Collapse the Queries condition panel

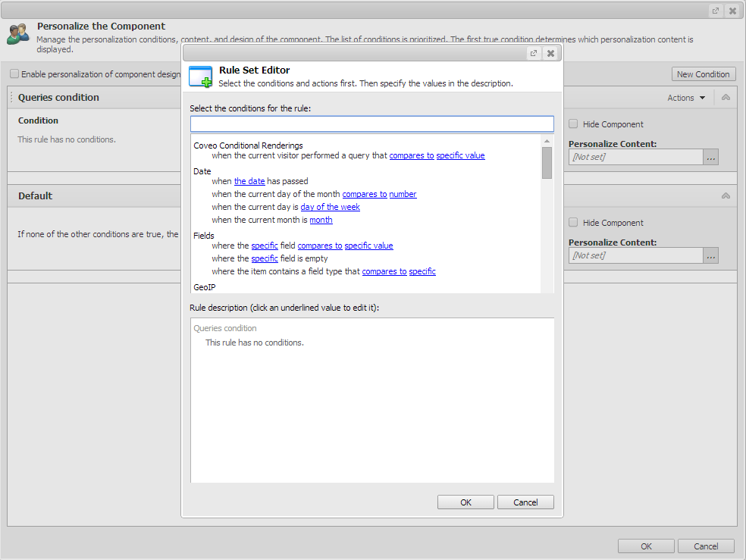(x=725, y=97)
